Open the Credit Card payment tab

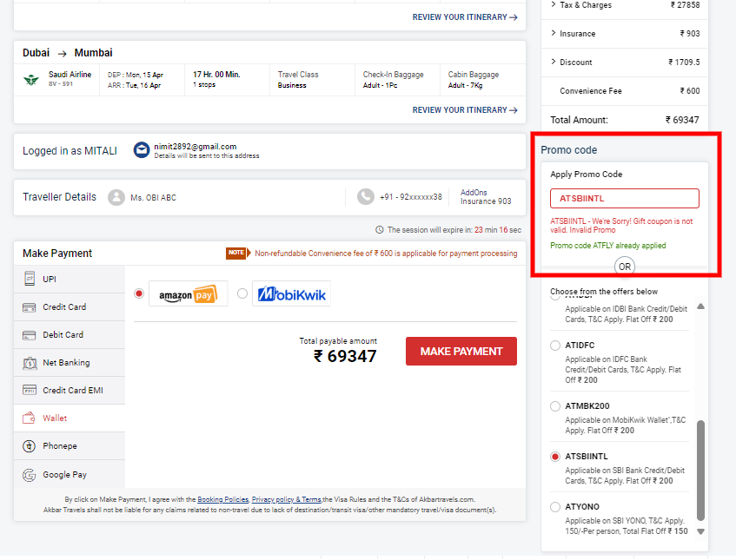(70, 307)
